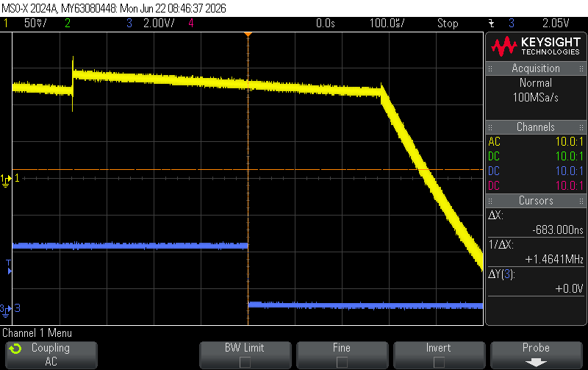
Task: Click the Acquisition panel grip icon
Action: tap(490, 68)
